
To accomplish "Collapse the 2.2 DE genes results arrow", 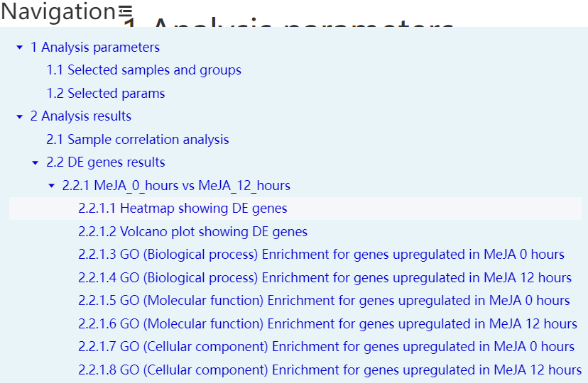I will click(36, 162).
